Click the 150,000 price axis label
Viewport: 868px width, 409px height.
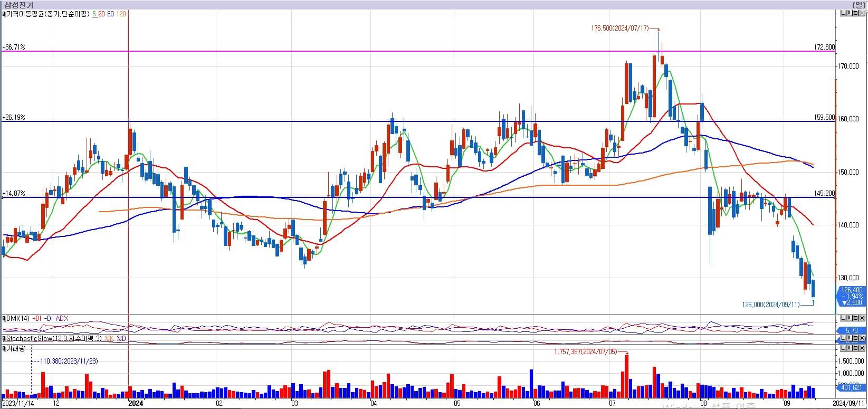[x=848, y=173]
